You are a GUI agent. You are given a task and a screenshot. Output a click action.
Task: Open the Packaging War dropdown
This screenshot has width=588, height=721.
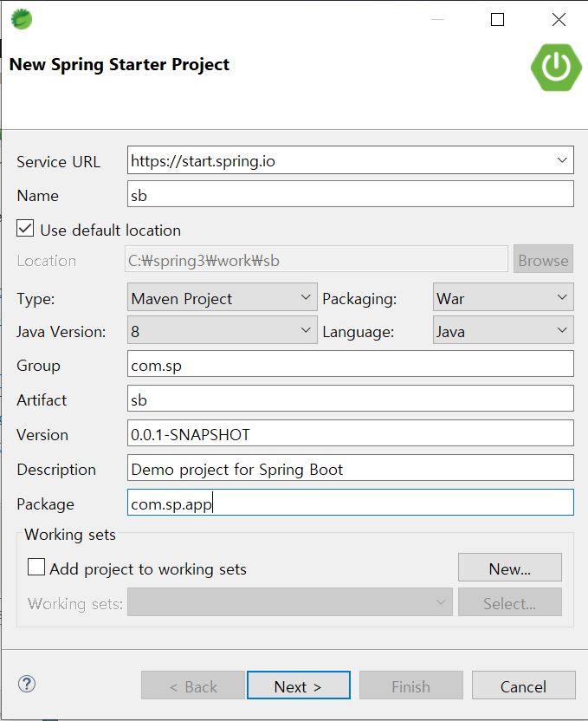pos(503,298)
